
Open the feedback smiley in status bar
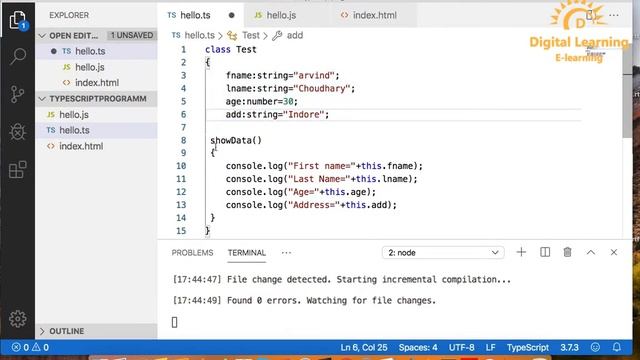596,347
